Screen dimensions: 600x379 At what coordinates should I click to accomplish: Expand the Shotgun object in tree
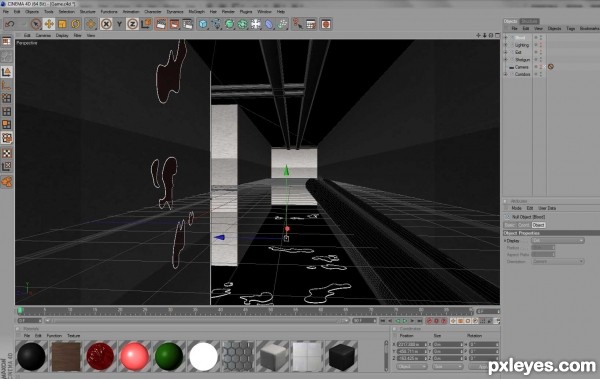(x=506, y=59)
